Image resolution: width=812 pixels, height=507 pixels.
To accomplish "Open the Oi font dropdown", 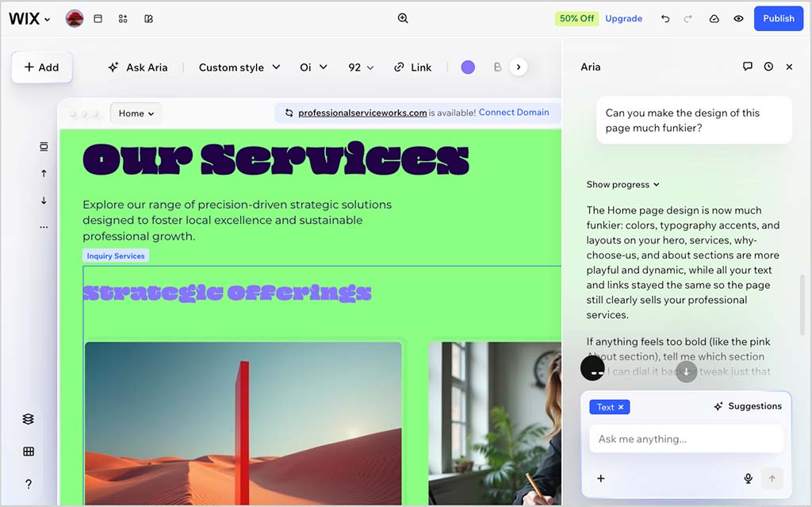I will pos(313,67).
